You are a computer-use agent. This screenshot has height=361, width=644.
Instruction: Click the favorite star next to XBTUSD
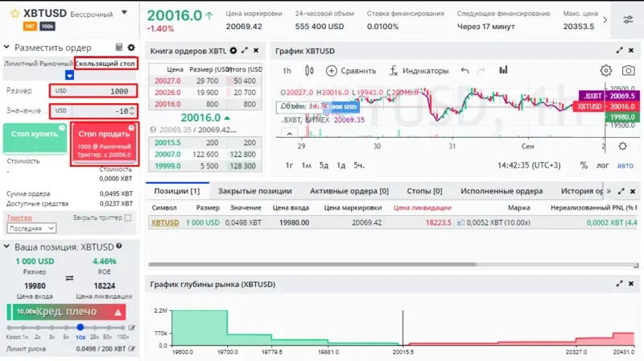14,14
